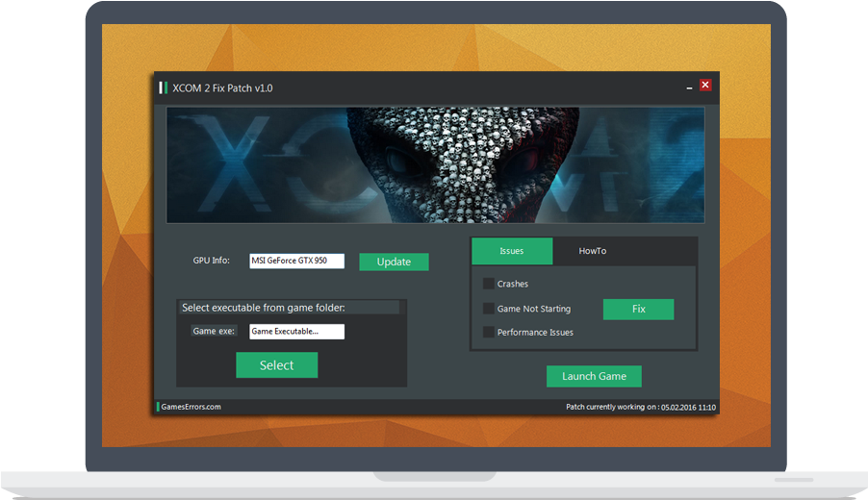
Task: Enable the Crashes checkbox
Action: [x=489, y=285]
